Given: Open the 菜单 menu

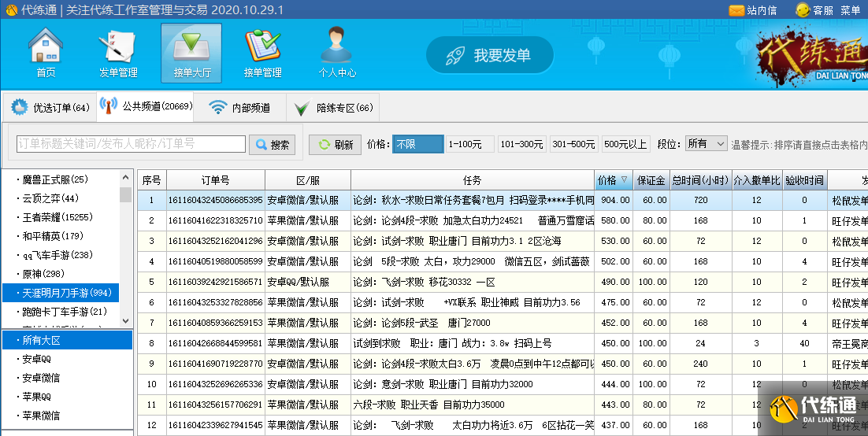Looking at the screenshot, I should [x=851, y=10].
